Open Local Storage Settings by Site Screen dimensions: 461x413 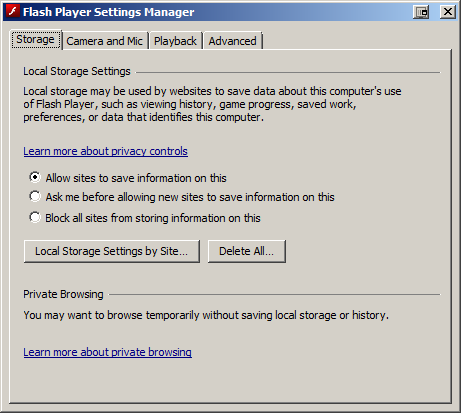[x=112, y=251]
